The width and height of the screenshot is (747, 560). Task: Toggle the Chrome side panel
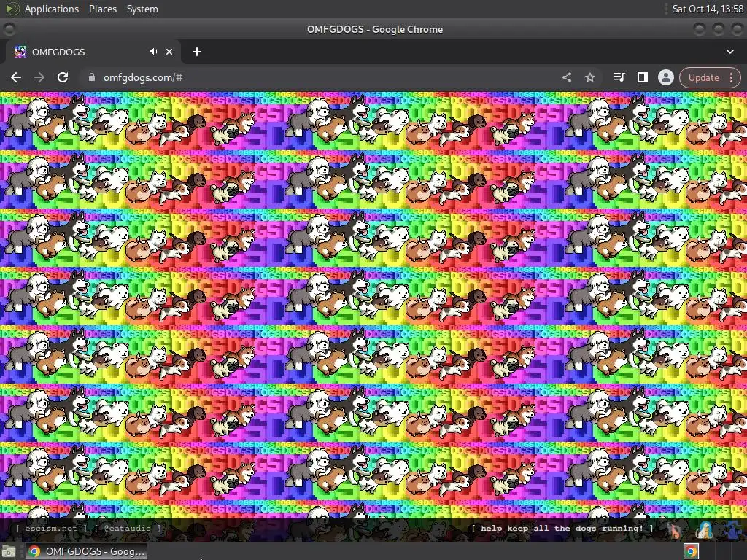pyautogui.click(x=642, y=77)
